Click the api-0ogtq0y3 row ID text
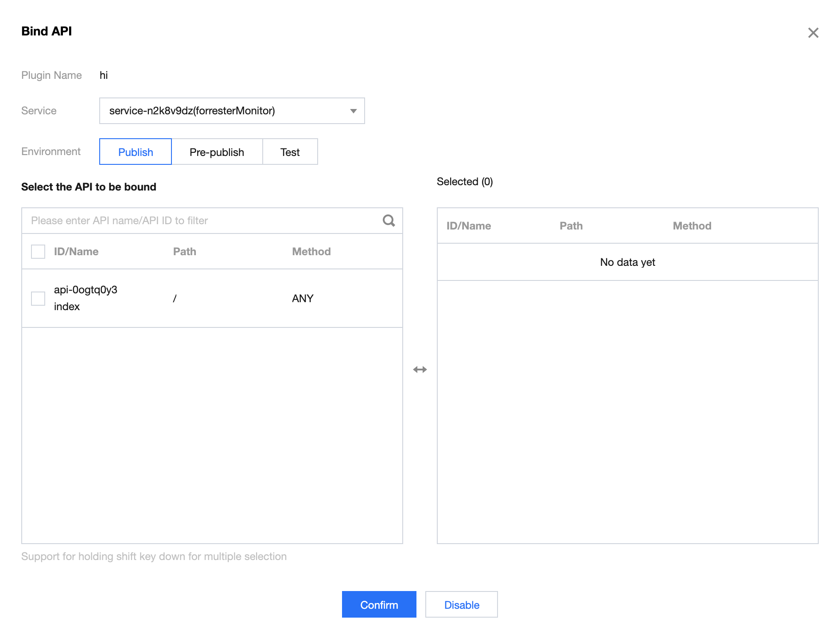The width and height of the screenshot is (840, 638). [x=86, y=290]
